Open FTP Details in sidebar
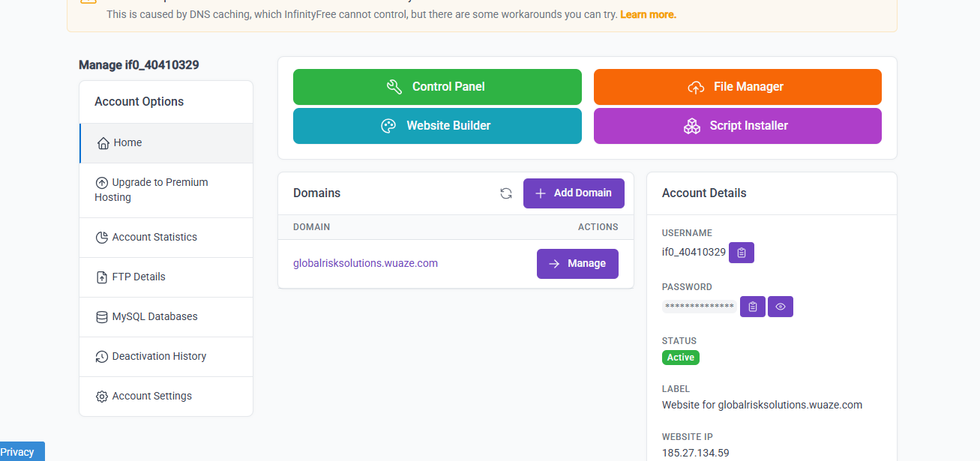Screen dimensions: 980x461 [x=166, y=277]
